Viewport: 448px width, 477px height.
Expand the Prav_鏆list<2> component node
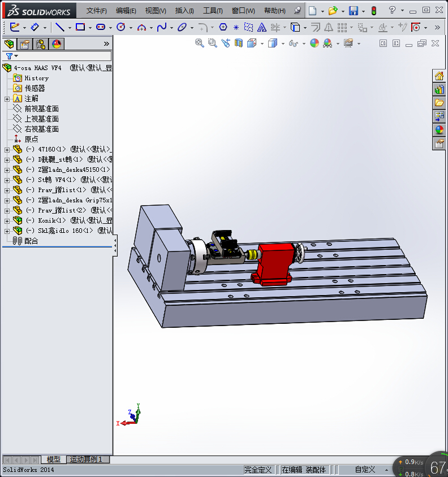coord(7,211)
